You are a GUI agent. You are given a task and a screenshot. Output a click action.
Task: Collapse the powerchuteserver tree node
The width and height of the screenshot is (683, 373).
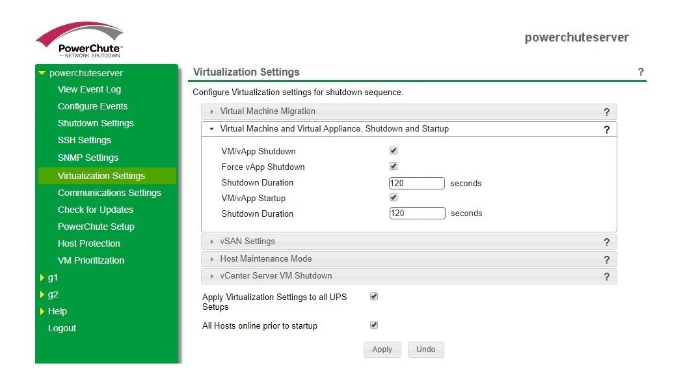pos(42,73)
